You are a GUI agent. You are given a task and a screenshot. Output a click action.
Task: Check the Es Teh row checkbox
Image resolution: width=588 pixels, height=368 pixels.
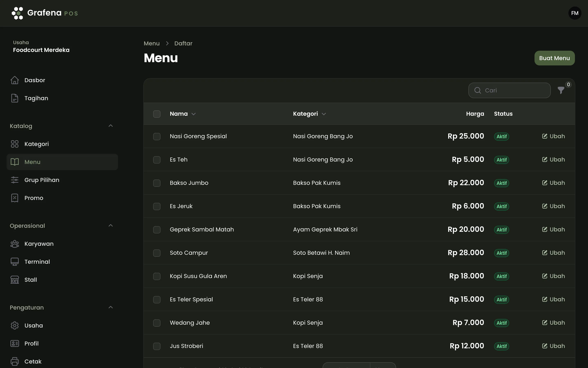point(157,160)
